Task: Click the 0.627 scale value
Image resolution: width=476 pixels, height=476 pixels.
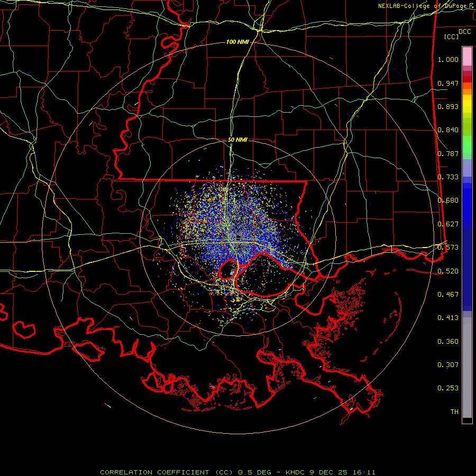Action: [448, 224]
